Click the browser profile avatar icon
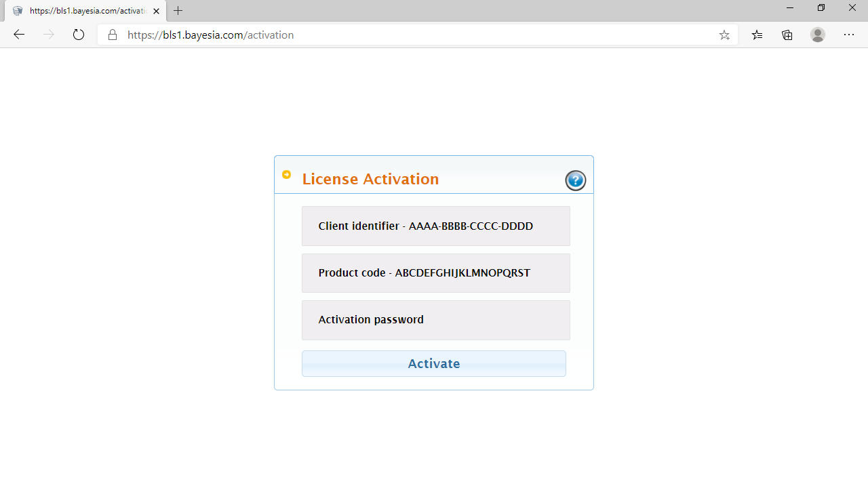Viewport: 868px width, 488px height. coord(817,35)
